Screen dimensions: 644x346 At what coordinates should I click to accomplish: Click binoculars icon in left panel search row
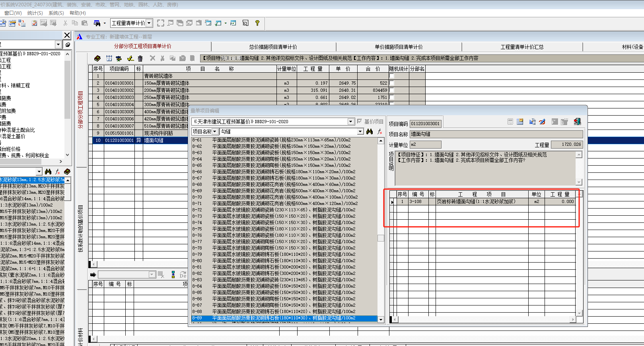pyautogui.click(x=48, y=172)
